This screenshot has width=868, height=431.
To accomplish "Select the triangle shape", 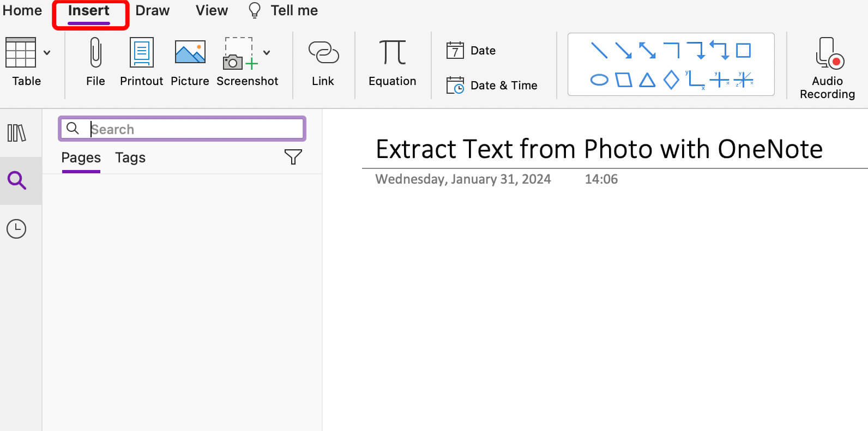I will pos(647,80).
